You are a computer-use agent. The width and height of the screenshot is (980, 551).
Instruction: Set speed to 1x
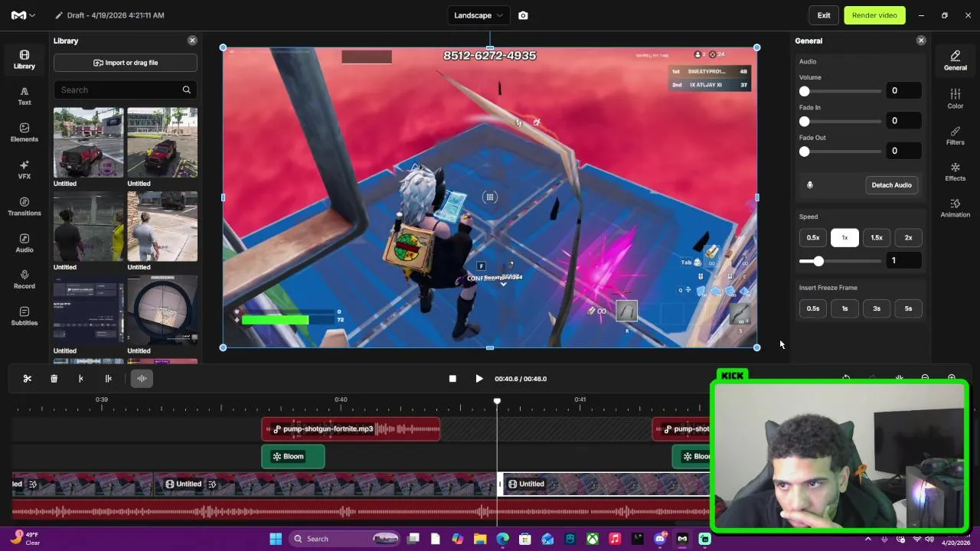click(x=844, y=237)
